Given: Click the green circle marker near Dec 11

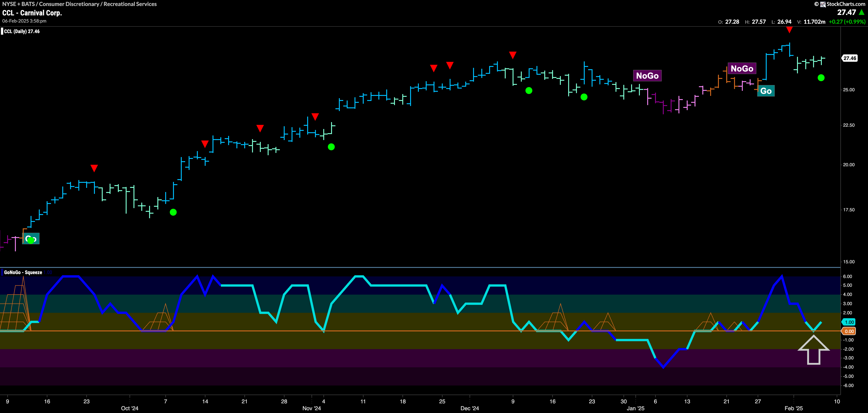Looking at the screenshot, I should click(x=529, y=90).
